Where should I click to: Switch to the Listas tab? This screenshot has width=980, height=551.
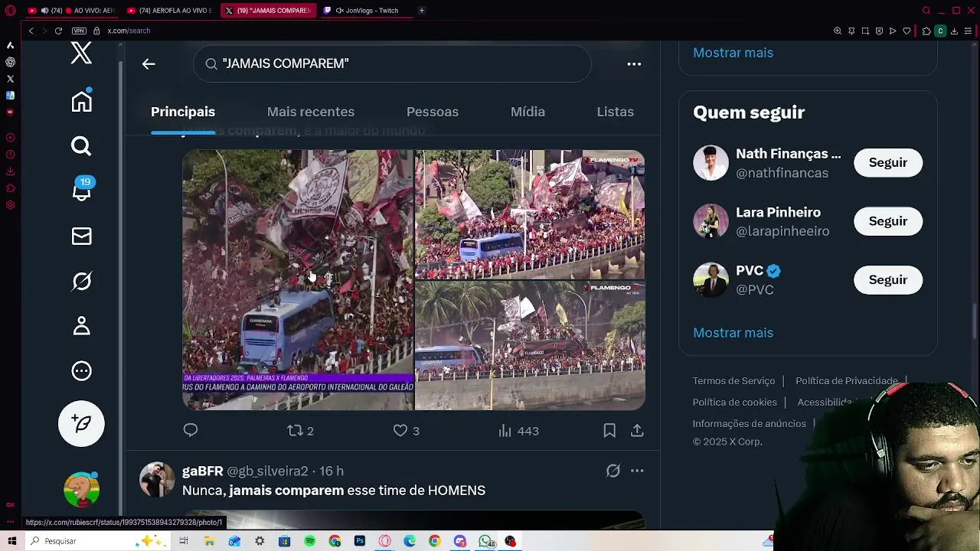615,112
